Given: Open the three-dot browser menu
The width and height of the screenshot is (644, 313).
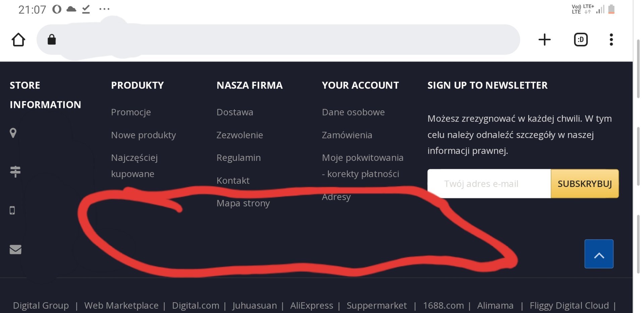Looking at the screenshot, I should pyautogui.click(x=611, y=40).
